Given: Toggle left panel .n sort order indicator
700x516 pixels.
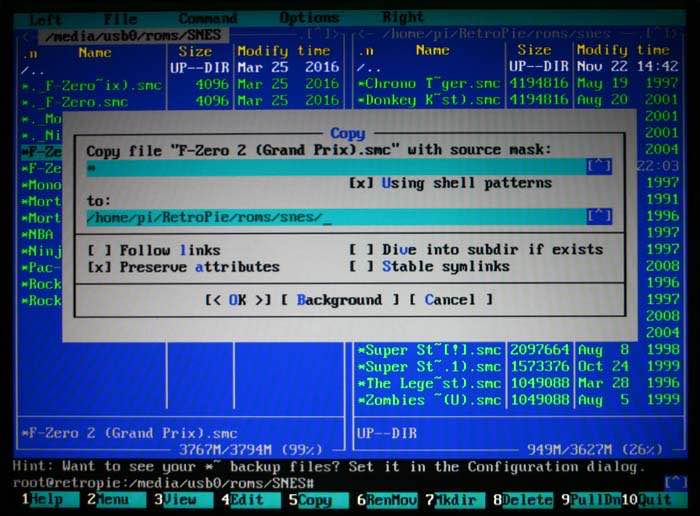Looking at the screenshot, I should (30, 54).
